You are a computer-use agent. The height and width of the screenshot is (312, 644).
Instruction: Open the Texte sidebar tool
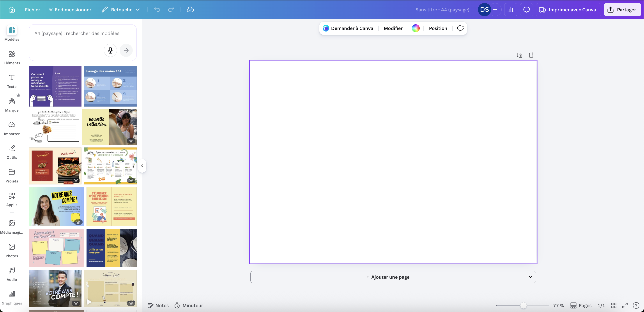[x=12, y=81]
